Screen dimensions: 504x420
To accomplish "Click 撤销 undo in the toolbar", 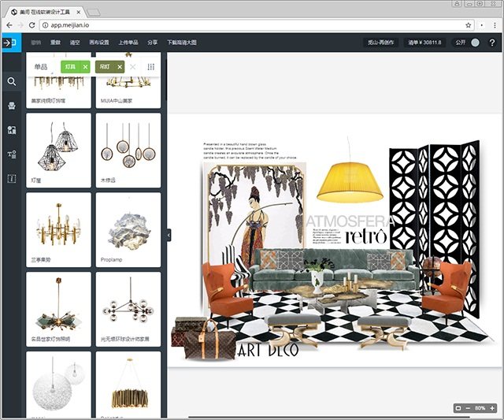I will click(x=36, y=43).
